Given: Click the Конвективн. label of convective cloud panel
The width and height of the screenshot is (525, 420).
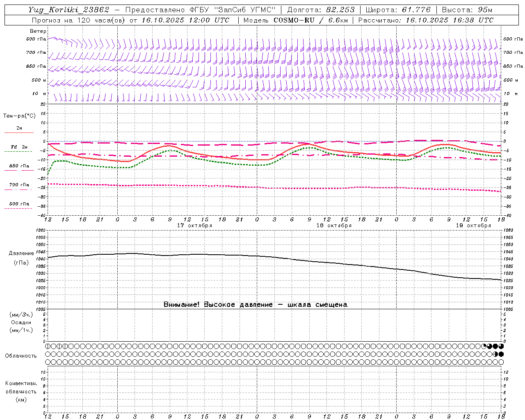Looking at the screenshot, I should click(x=21, y=383).
